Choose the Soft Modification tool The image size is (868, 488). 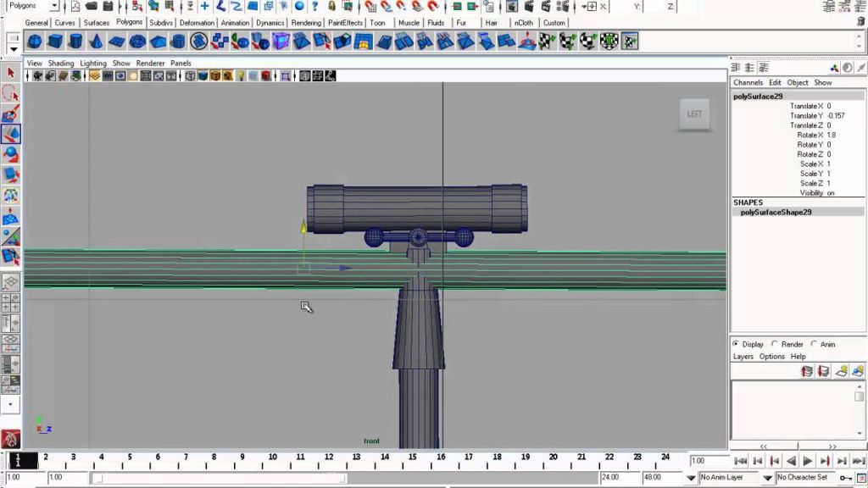[10, 216]
